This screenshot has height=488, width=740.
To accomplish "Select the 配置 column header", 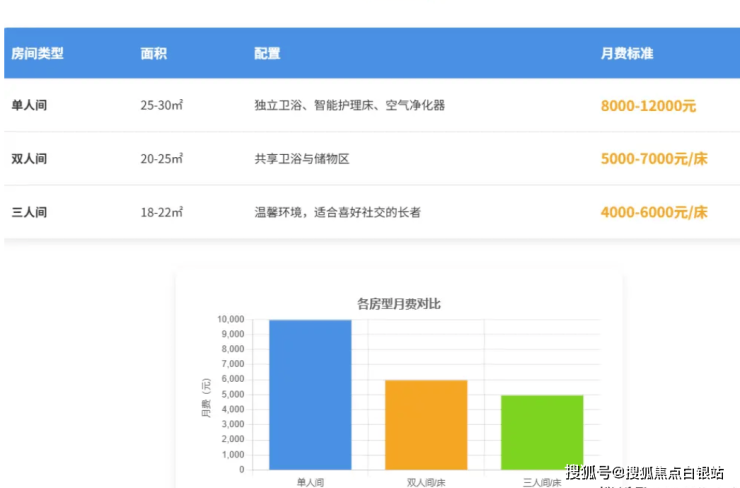I will tap(267, 53).
